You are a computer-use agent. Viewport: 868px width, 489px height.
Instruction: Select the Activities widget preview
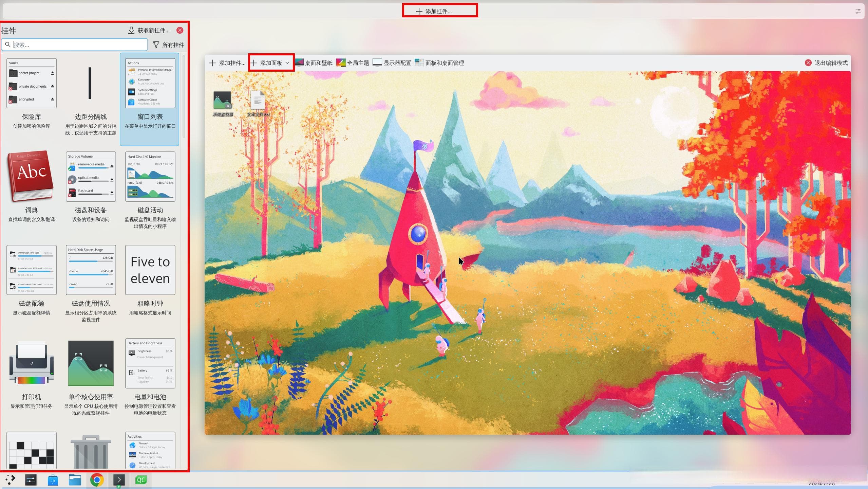150,450
